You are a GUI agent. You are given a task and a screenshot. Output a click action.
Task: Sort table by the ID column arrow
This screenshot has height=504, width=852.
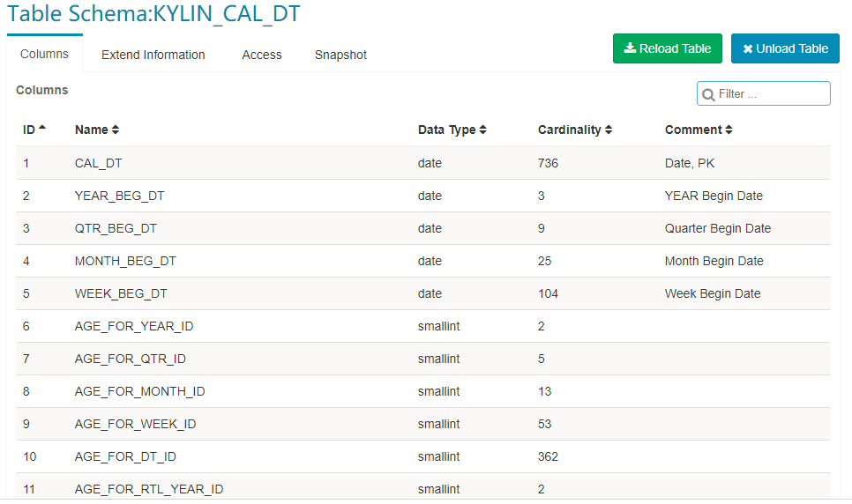pyautogui.click(x=41, y=130)
